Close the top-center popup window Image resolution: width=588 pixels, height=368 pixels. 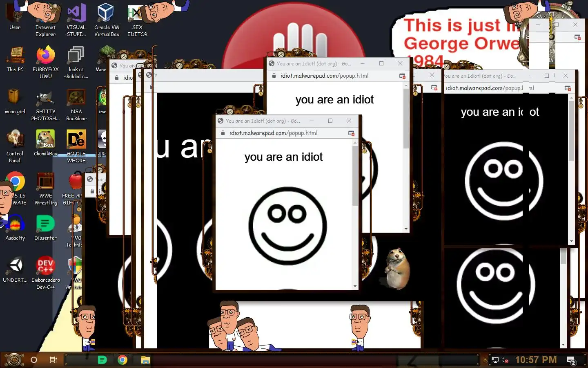coord(400,63)
